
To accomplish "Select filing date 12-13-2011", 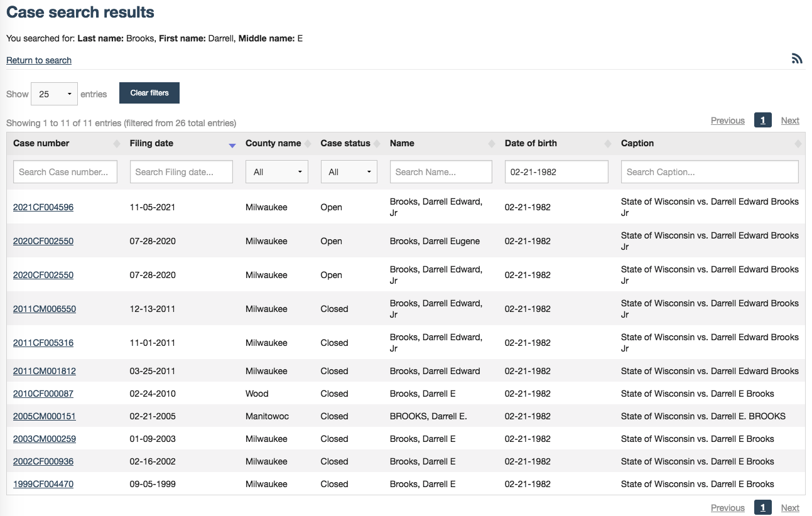I will [x=153, y=309].
